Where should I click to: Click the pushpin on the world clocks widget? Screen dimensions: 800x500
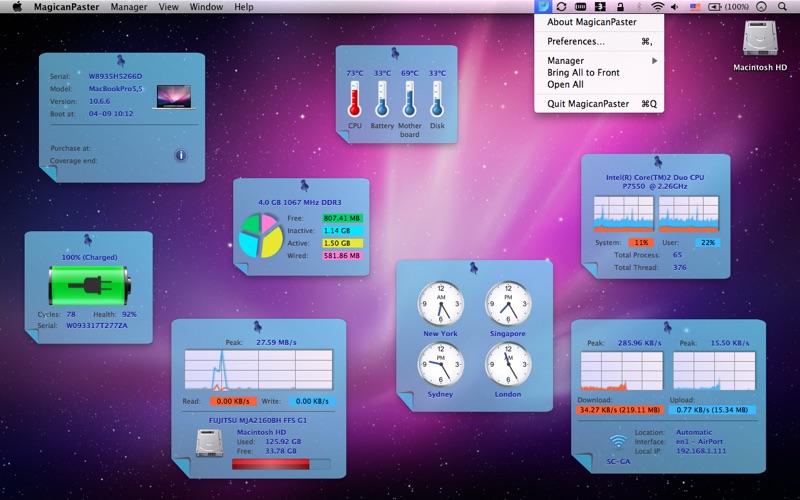click(x=473, y=268)
